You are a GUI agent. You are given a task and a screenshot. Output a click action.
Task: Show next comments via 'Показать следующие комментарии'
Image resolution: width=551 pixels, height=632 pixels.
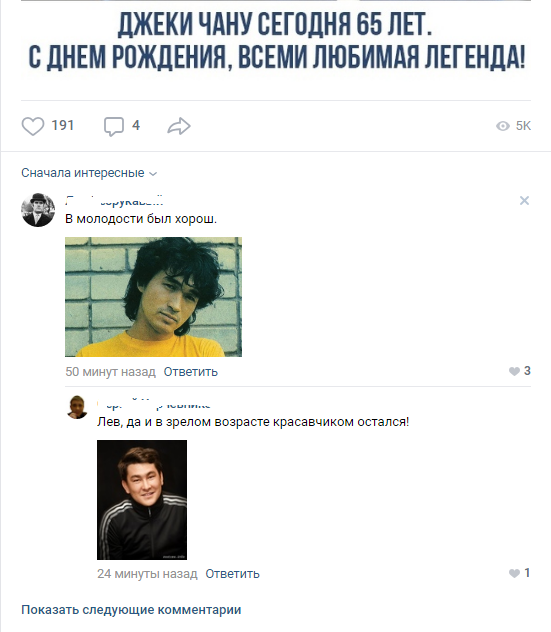[x=131, y=609]
